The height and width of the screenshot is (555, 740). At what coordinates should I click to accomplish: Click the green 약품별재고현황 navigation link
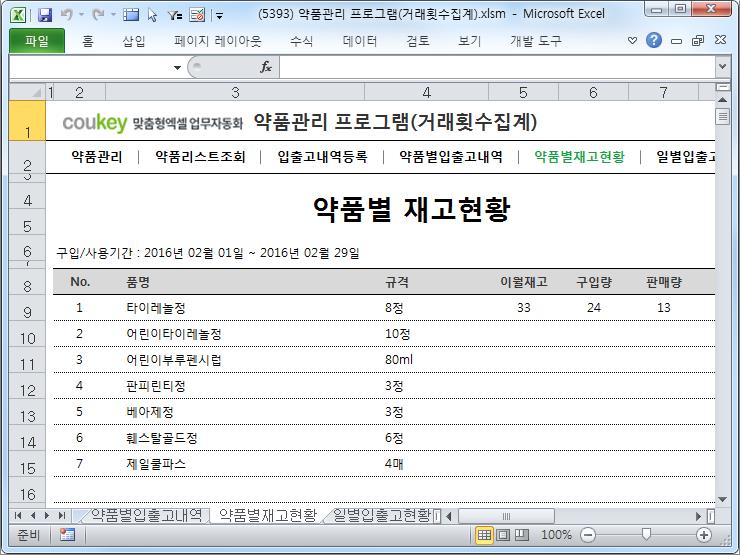click(x=579, y=156)
